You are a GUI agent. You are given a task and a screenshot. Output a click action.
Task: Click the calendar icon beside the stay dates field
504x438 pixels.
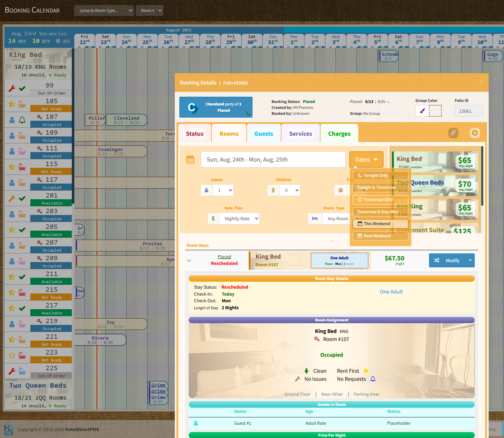tap(190, 159)
